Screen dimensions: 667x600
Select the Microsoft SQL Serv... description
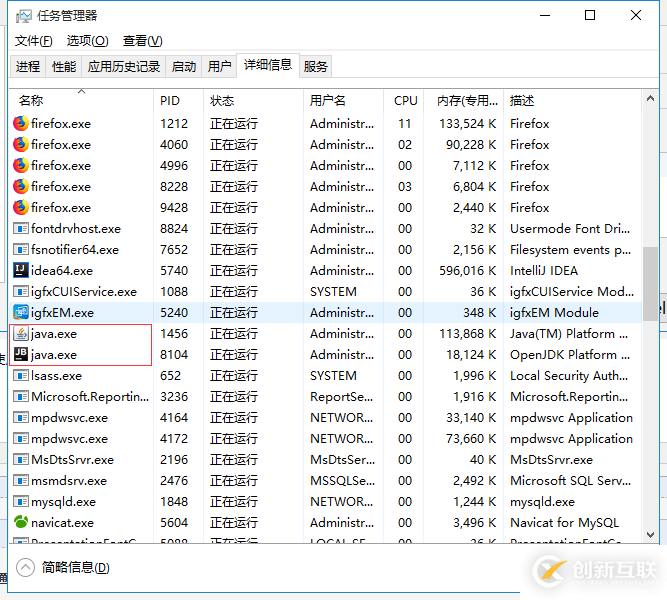[570, 481]
